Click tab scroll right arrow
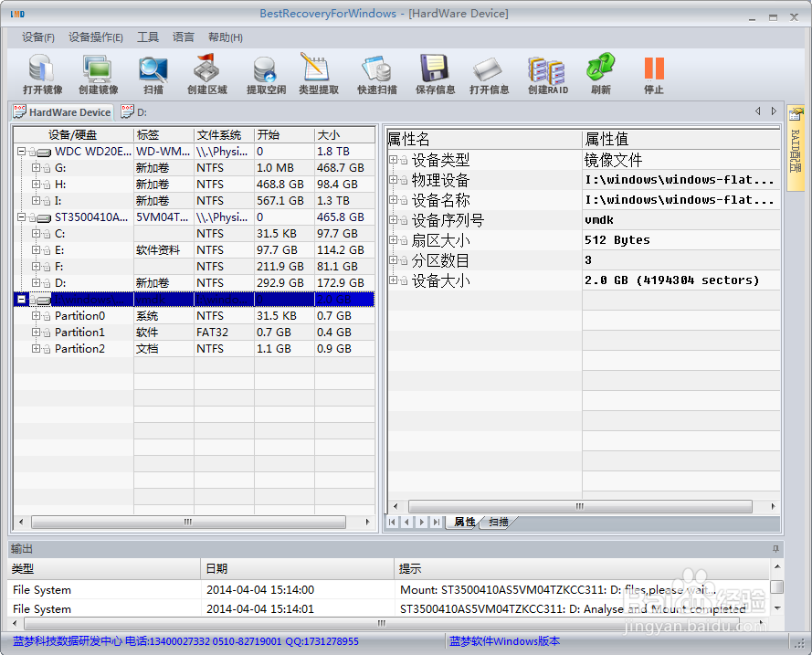This screenshot has height=655, width=812. click(774, 111)
